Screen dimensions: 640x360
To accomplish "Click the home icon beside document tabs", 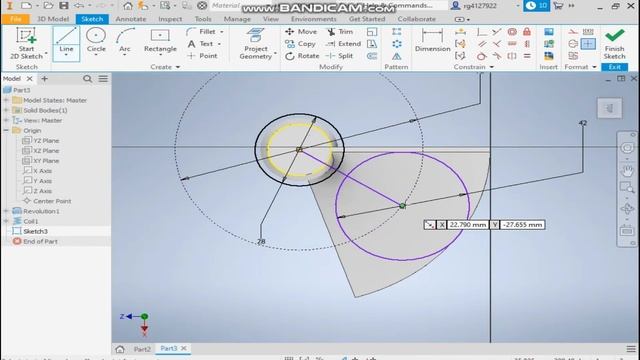I will click(x=120, y=349).
